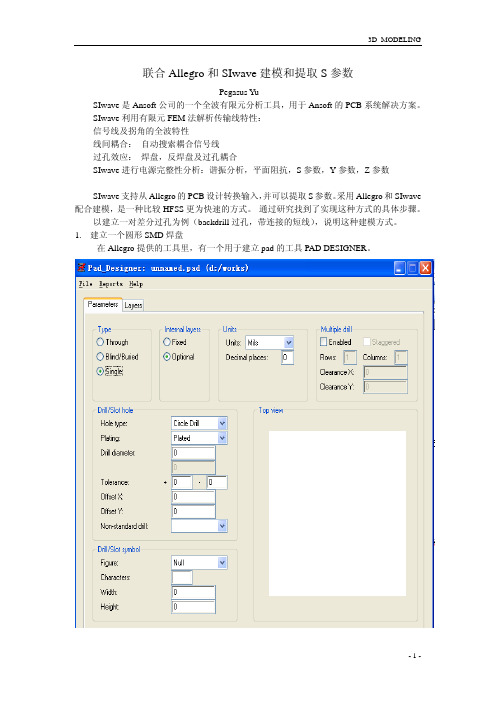Select the Through type radio button
Viewport: 496px width, 702px height.
[100, 342]
